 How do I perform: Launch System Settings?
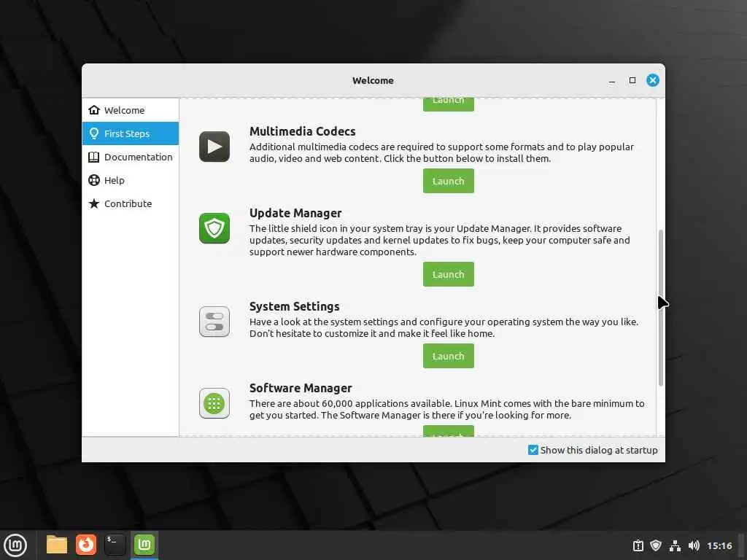449,356
